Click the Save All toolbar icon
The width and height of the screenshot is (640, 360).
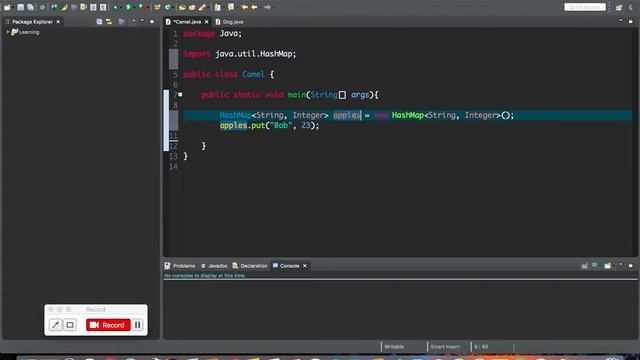(30, 7)
